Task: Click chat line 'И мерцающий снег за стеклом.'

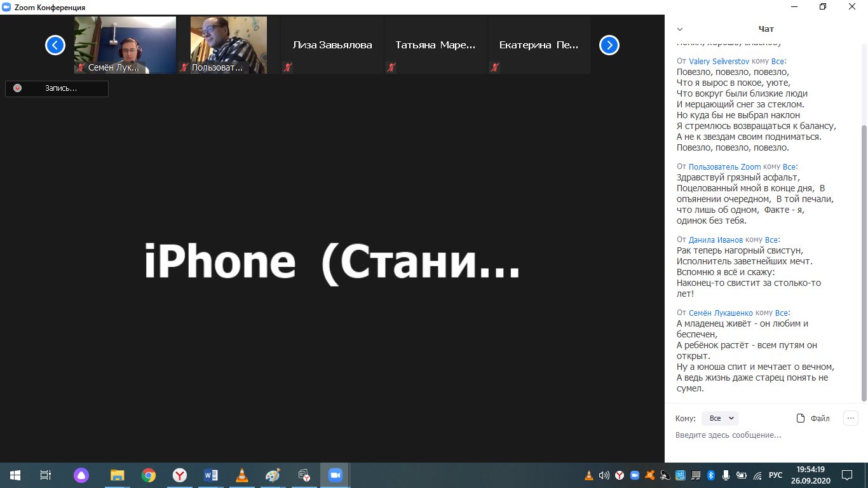Action: pyautogui.click(x=740, y=104)
